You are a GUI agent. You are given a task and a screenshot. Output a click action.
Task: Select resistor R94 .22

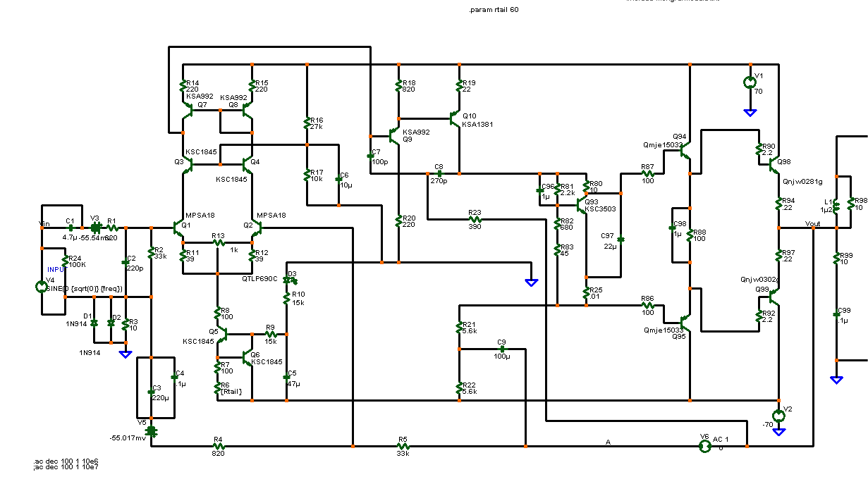(x=778, y=204)
